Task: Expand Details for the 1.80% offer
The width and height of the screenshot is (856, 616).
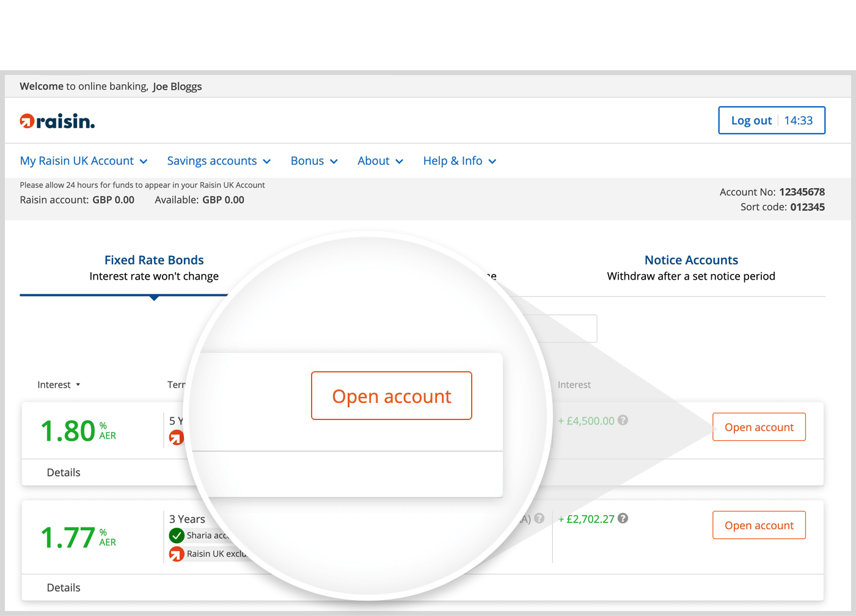Action: [x=64, y=473]
